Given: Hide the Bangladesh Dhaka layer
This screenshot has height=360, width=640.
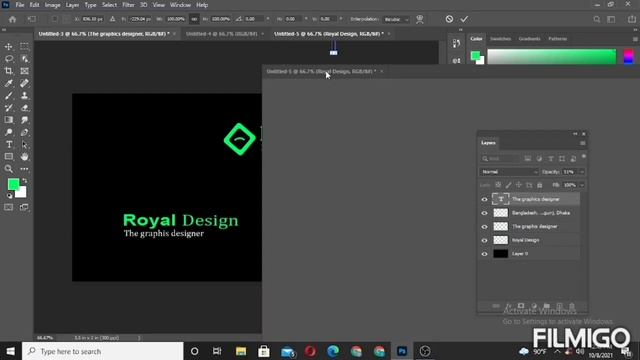Looking at the screenshot, I should (x=484, y=213).
